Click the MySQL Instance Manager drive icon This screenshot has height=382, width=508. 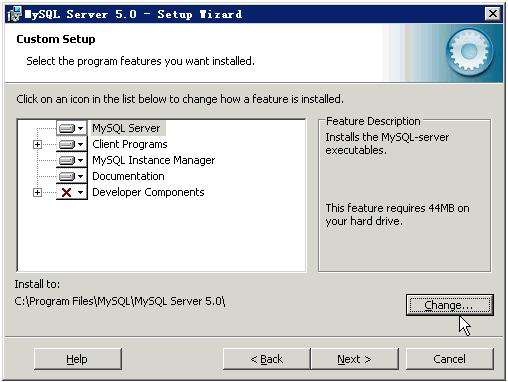click(67, 160)
